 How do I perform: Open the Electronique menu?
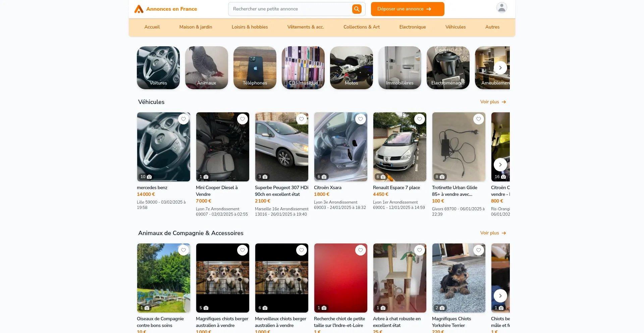click(413, 27)
